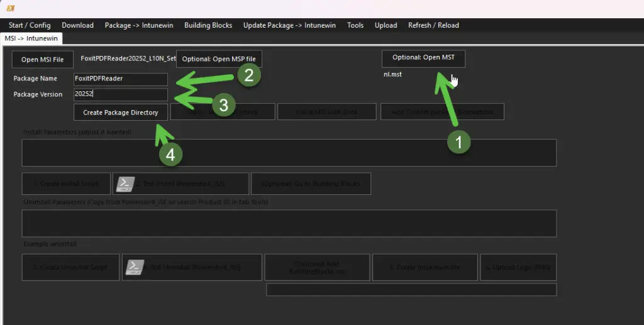
Task: Open Update Package -> Intunewin menu
Action: point(289,25)
